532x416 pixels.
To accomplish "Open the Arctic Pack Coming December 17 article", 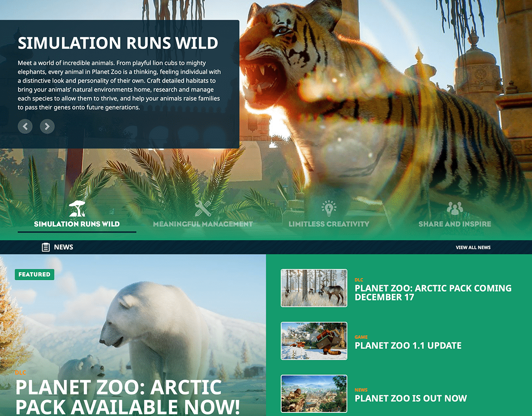I will tap(433, 293).
